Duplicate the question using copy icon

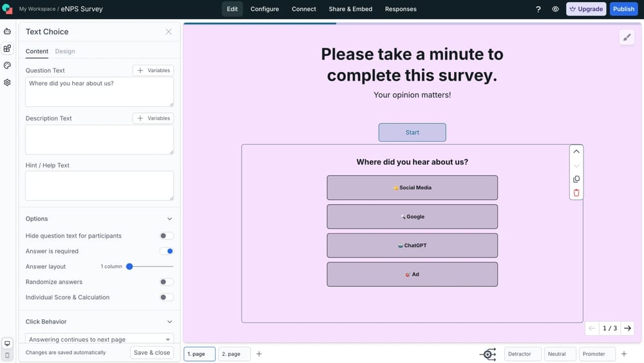click(x=576, y=180)
